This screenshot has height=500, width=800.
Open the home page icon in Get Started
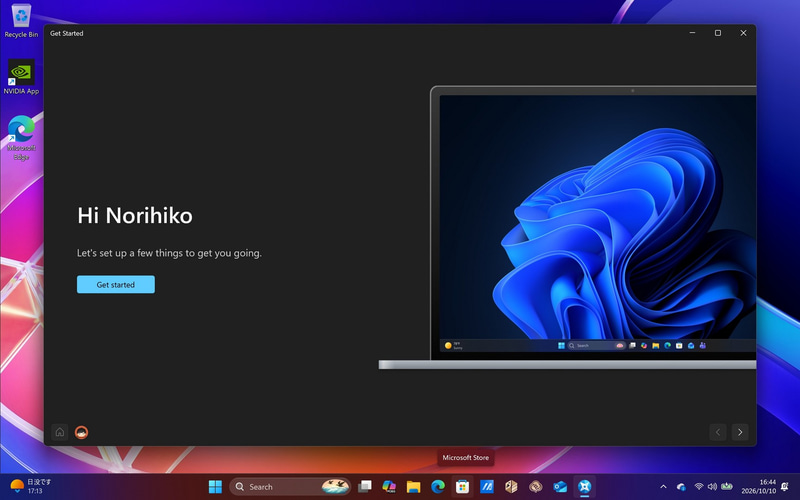pyautogui.click(x=60, y=432)
